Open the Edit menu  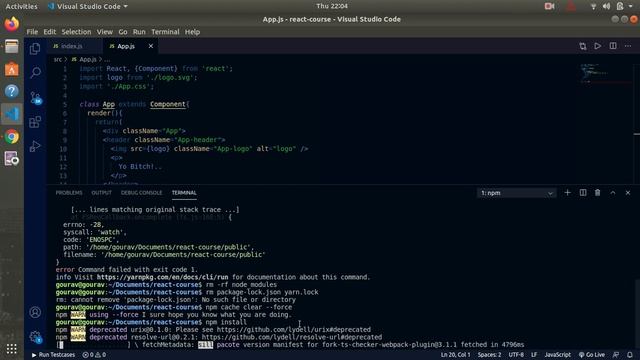point(49,32)
